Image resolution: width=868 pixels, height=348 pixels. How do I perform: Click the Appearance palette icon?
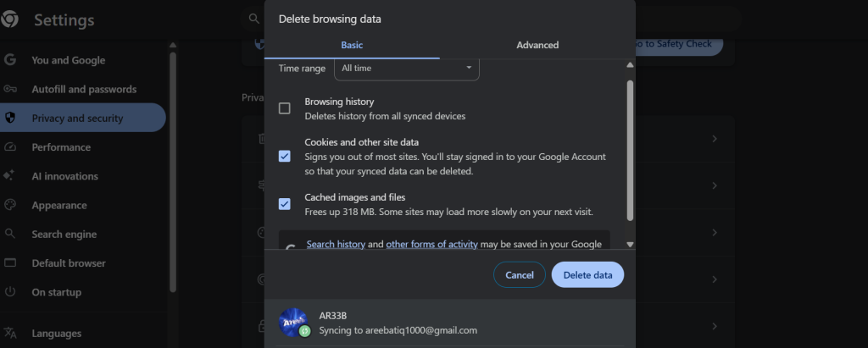click(x=10, y=205)
